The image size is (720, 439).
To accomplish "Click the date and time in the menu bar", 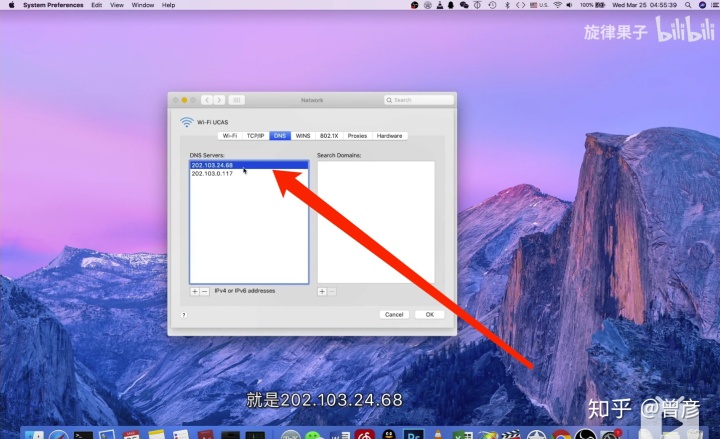I will (644, 5).
